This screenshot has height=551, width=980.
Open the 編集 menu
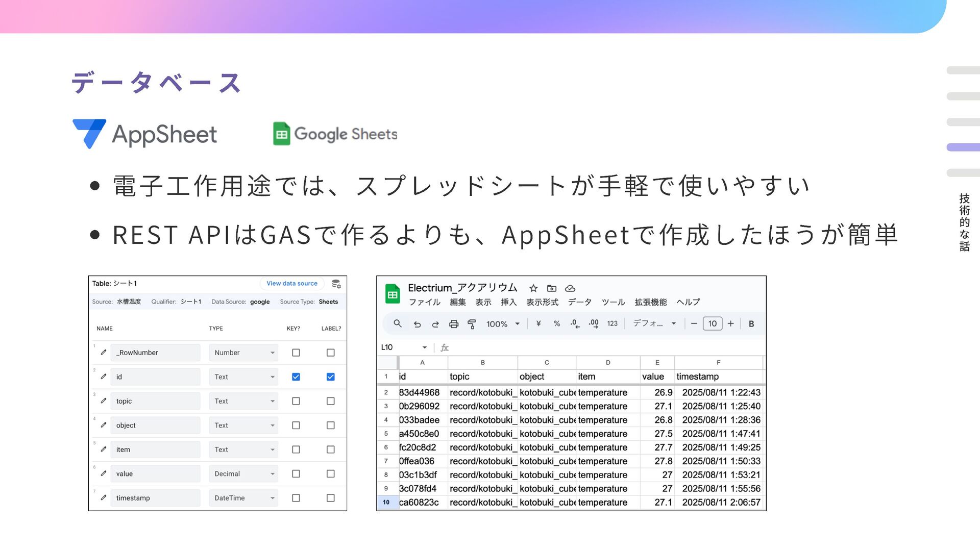(458, 302)
